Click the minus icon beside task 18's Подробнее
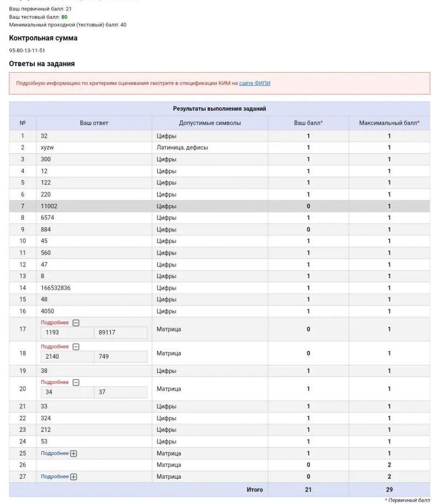 (x=76, y=347)
